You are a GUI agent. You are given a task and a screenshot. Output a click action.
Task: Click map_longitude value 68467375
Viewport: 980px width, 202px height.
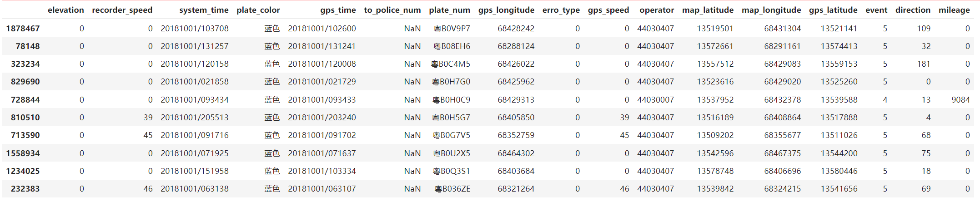[782, 153]
